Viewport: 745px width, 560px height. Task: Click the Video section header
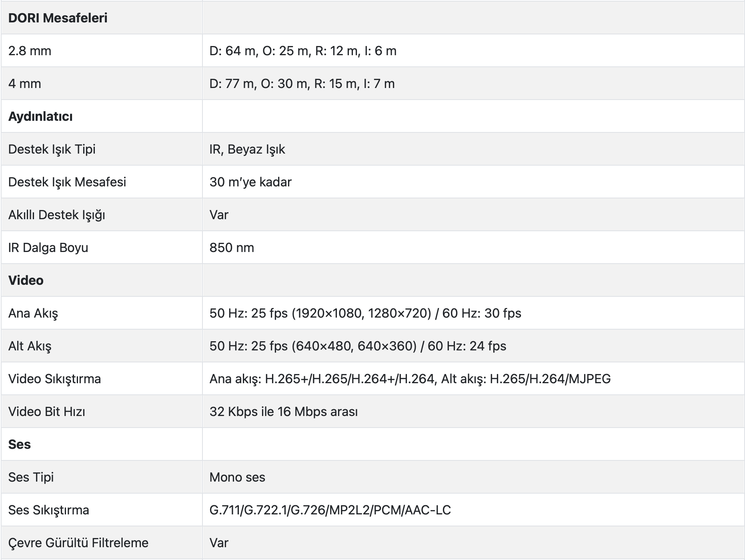(x=26, y=280)
